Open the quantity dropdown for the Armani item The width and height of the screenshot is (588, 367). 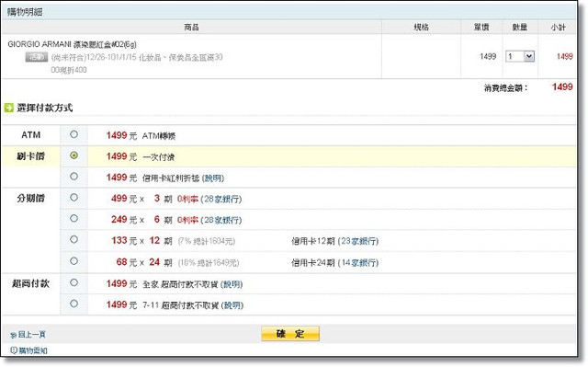pos(520,57)
